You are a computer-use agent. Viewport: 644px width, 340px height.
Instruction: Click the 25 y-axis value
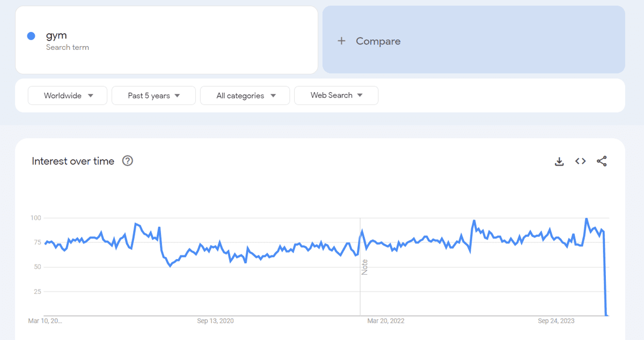click(37, 292)
